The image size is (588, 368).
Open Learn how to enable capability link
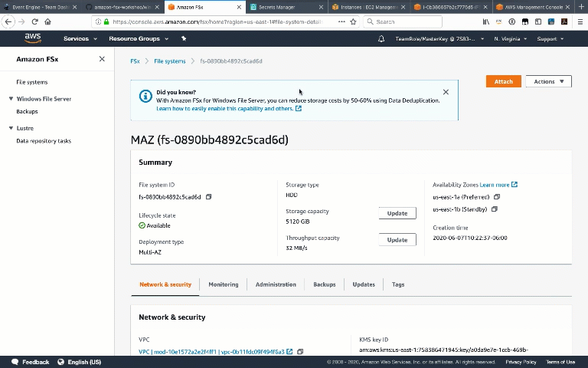pos(229,109)
